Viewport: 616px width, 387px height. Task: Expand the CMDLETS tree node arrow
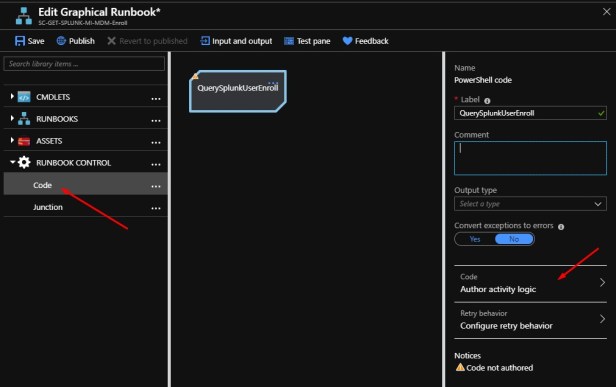(12, 96)
